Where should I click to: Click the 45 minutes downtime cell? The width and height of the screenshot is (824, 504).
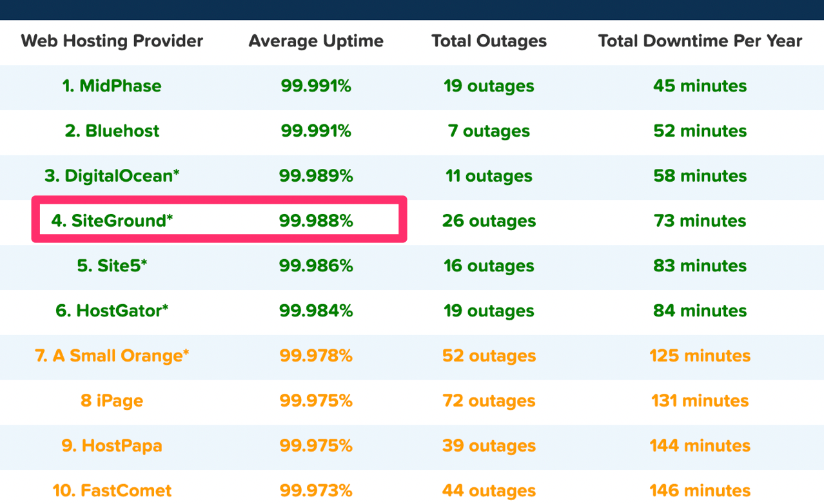click(700, 86)
